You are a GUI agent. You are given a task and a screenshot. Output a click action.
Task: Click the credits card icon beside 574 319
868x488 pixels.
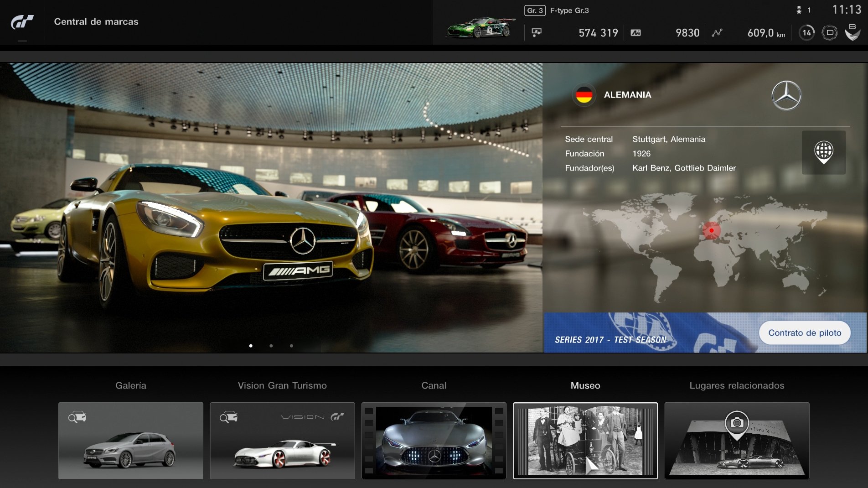[537, 32]
